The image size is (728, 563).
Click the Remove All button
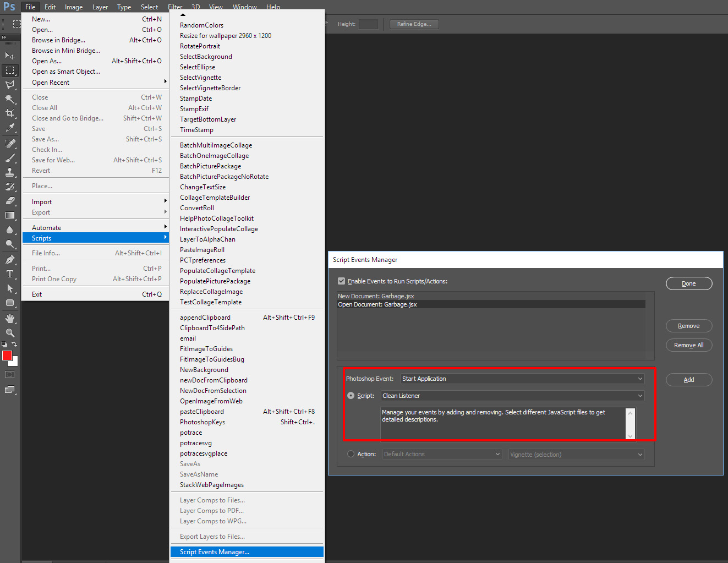pos(688,345)
